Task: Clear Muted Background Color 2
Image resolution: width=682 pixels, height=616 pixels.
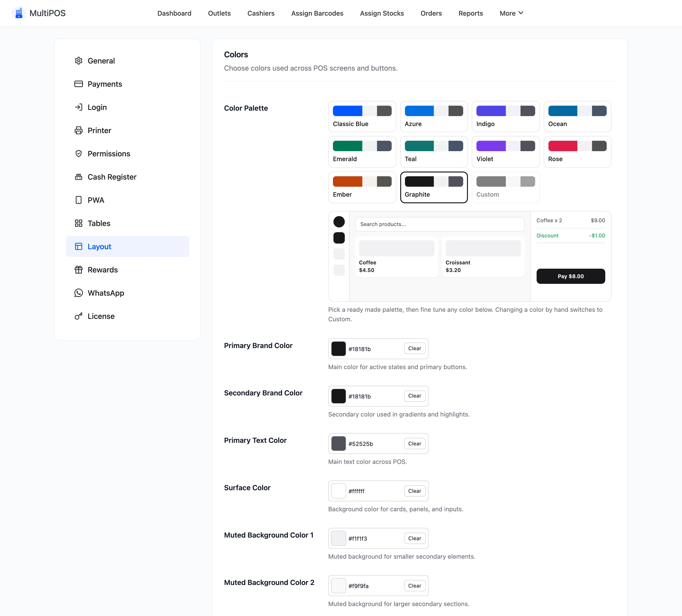Action: point(414,585)
